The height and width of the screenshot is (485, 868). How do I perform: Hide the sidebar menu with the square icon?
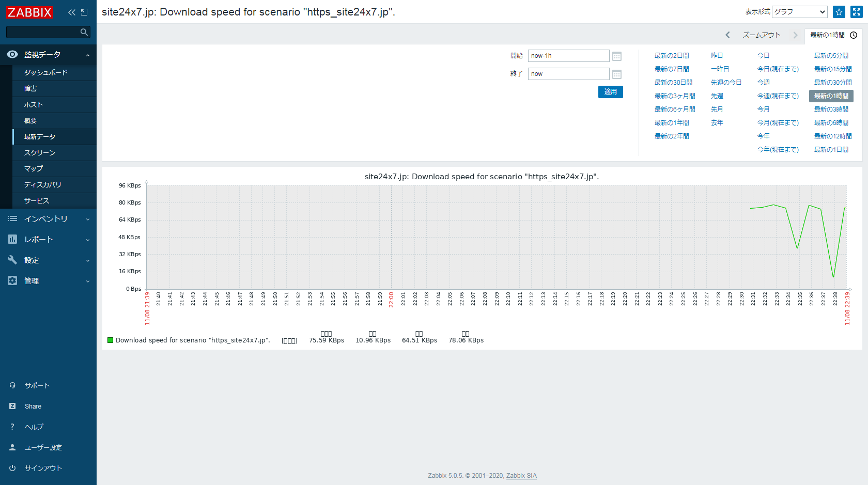84,12
